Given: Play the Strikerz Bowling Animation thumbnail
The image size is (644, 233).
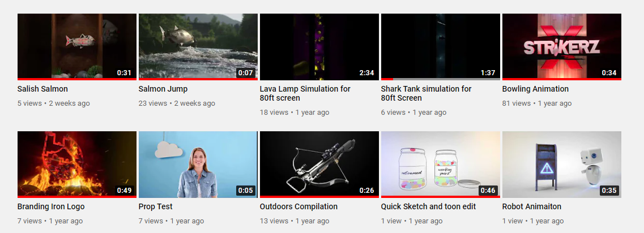Looking at the screenshot, I should point(561,47).
